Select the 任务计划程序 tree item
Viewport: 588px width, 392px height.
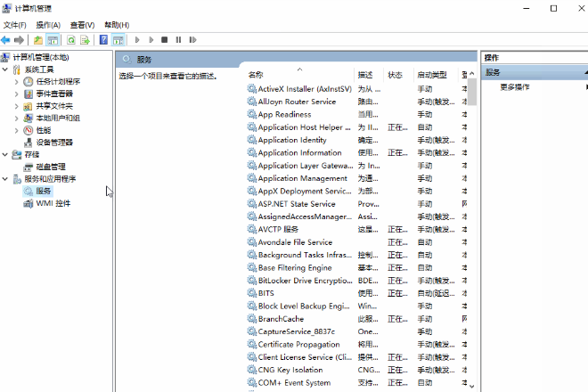tap(58, 81)
